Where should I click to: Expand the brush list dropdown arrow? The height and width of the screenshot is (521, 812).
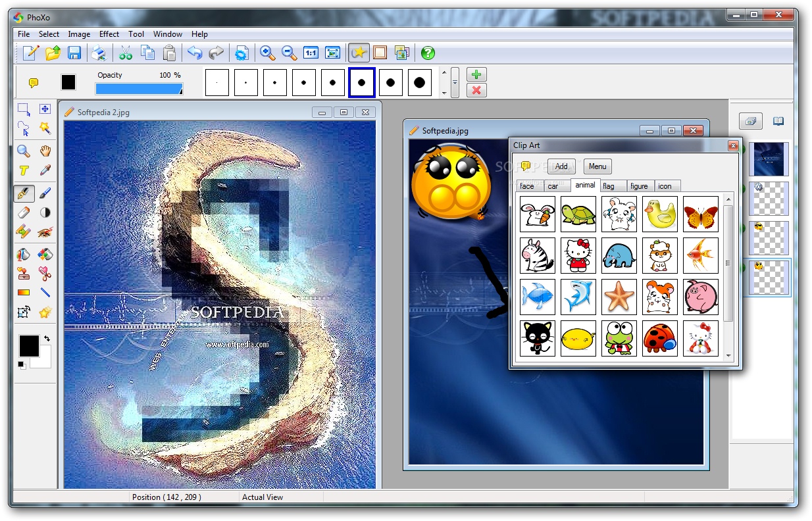pyautogui.click(x=455, y=83)
